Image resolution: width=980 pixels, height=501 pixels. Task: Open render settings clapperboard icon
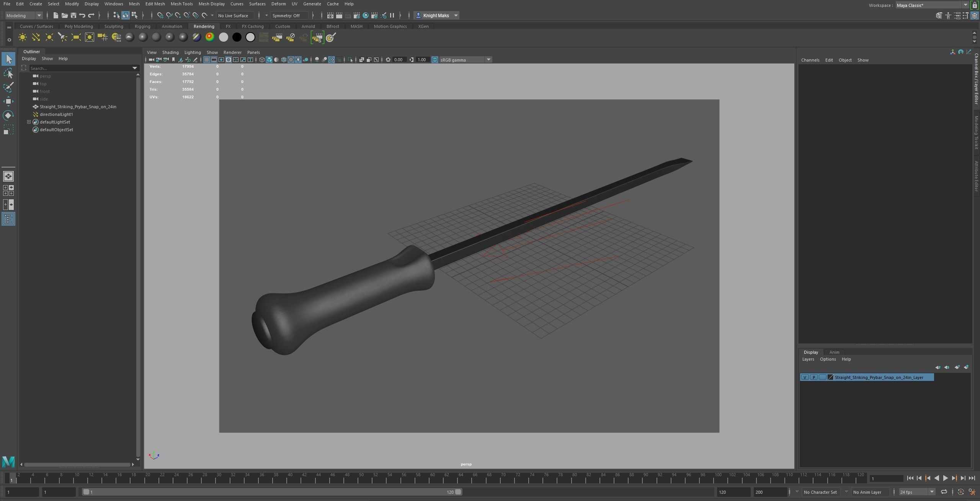click(356, 15)
